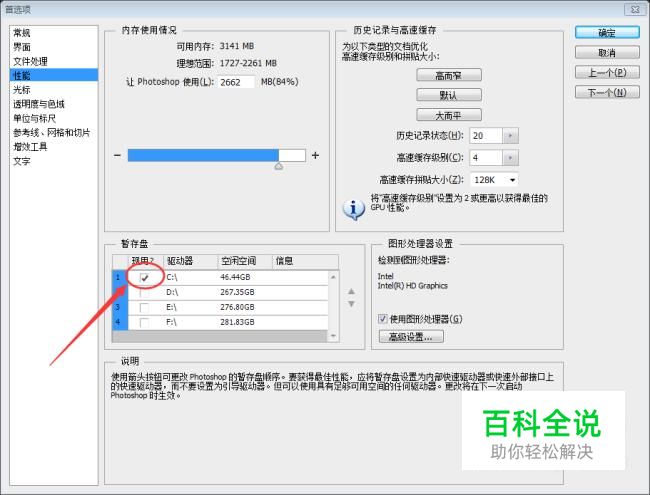650x495 pixels.
Task: Enable the F:\ scratch disk checkbox
Action: click(x=144, y=323)
